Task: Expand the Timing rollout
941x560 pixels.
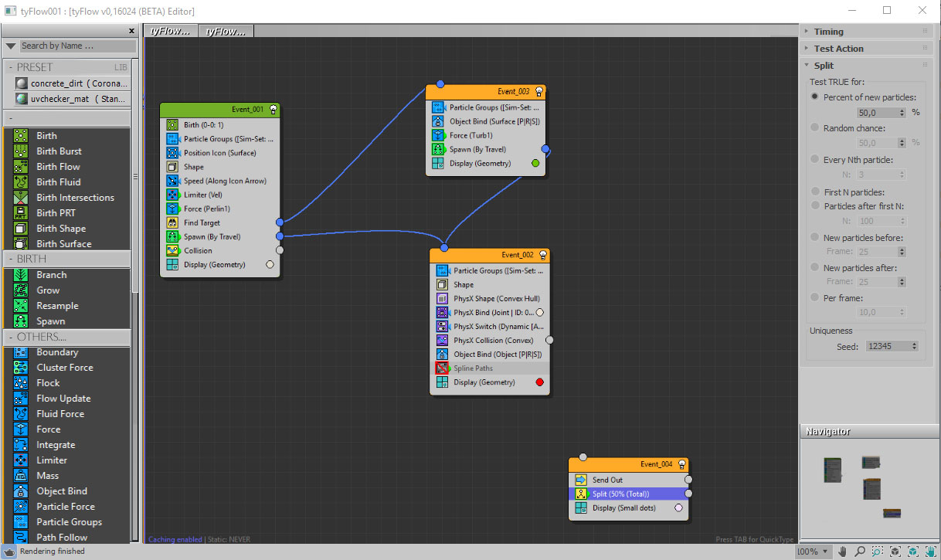Action: point(865,32)
